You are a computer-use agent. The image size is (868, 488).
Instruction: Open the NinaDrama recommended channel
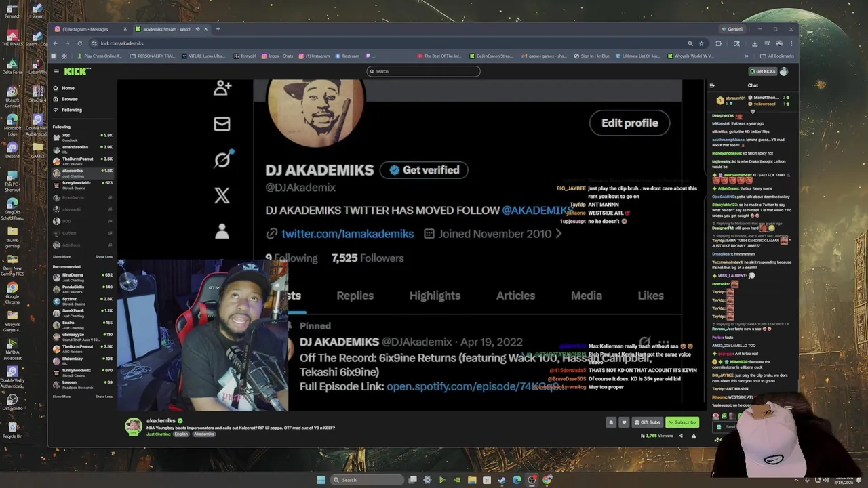pyautogui.click(x=82, y=277)
